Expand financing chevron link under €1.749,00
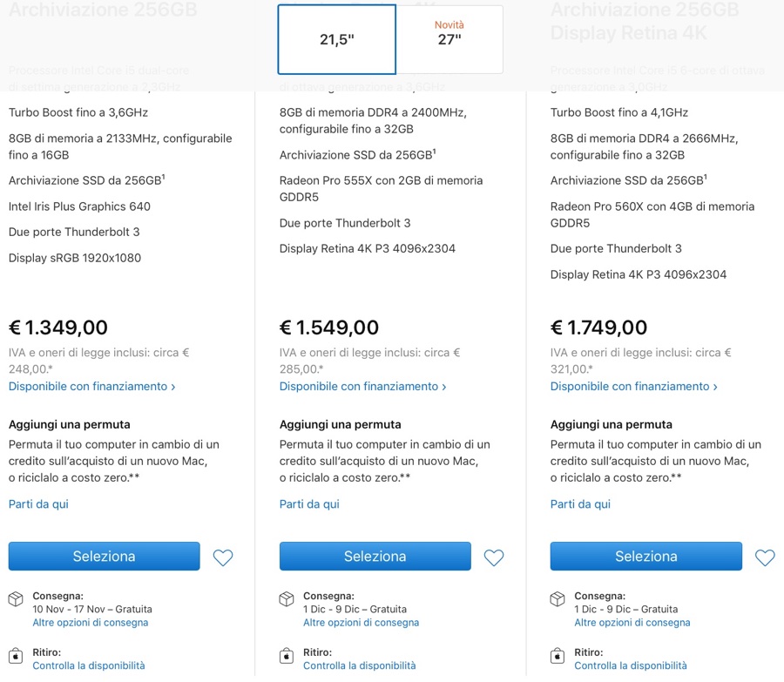This screenshot has width=784, height=682. (633, 386)
